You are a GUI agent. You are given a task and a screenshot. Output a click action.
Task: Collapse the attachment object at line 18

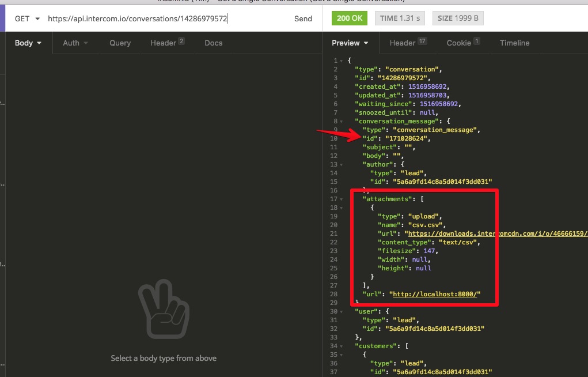tap(342, 208)
